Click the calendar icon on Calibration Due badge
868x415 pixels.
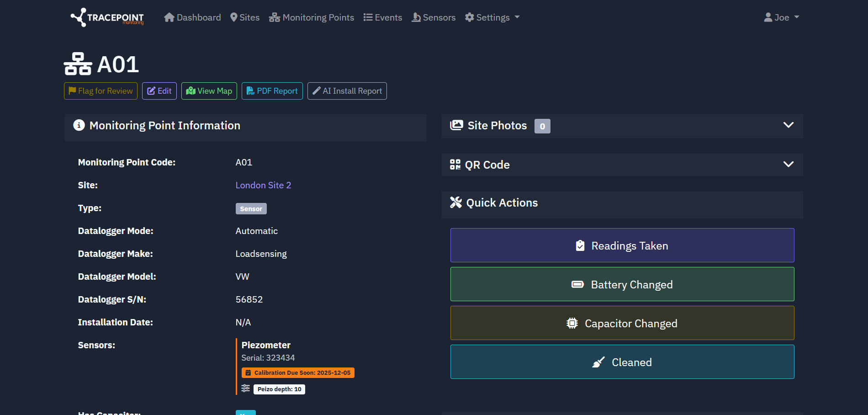click(x=248, y=372)
